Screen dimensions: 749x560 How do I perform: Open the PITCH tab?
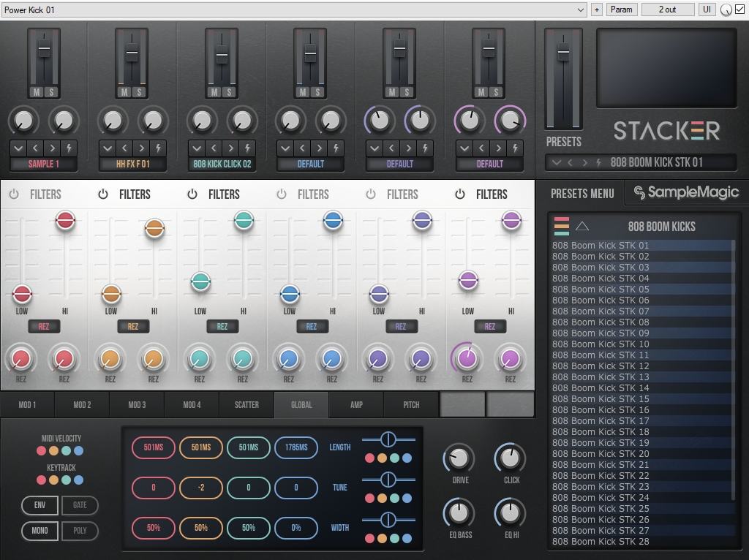411,405
